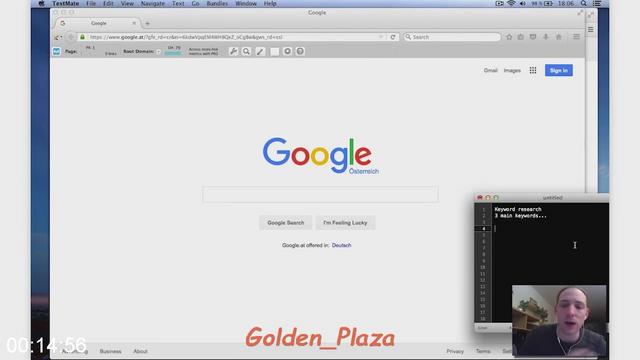Click the Google Search button

click(286, 223)
